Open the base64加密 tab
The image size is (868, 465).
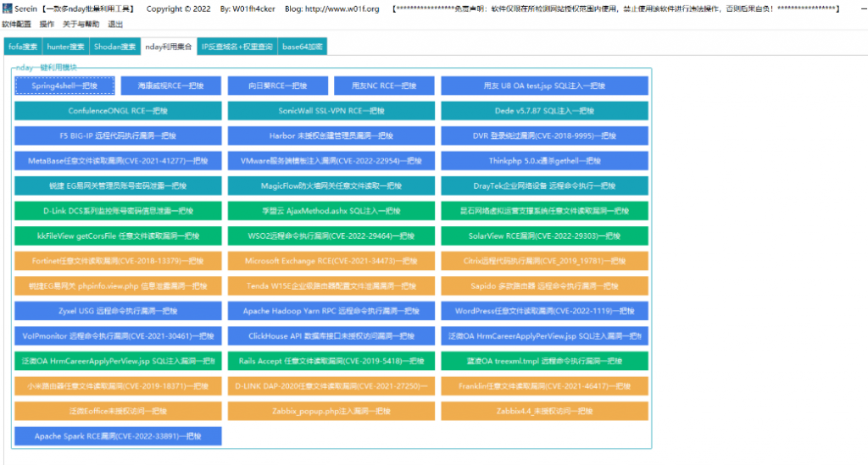point(303,47)
